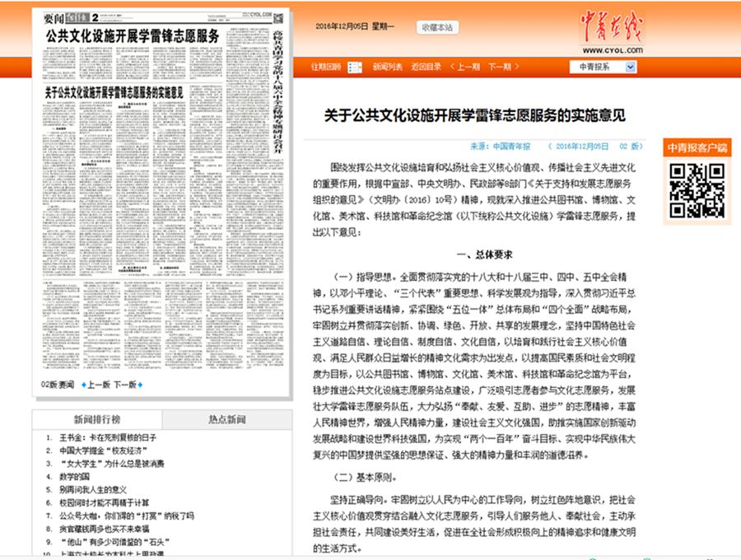Click the 中青在线 logo
This screenshot has width=741, height=560.
(612, 26)
